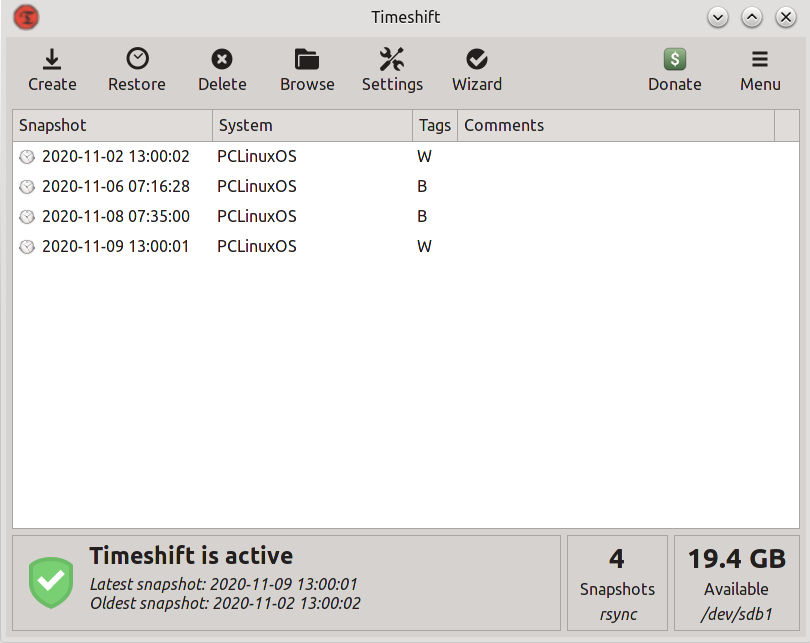
Task: Browse snapshot files via Browse icon
Action: point(307,59)
